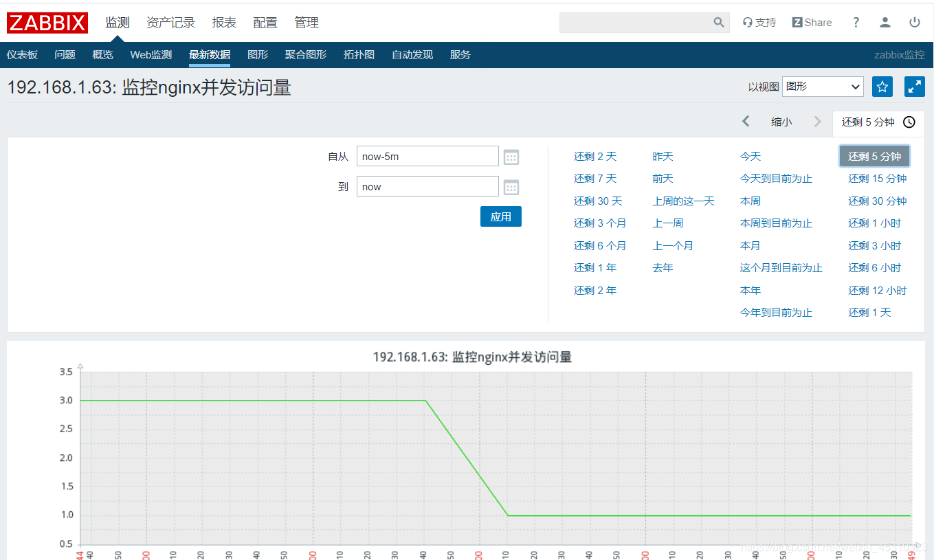Open calendar picker for 到 field
The width and height of the screenshot is (934, 560).
tap(511, 188)
